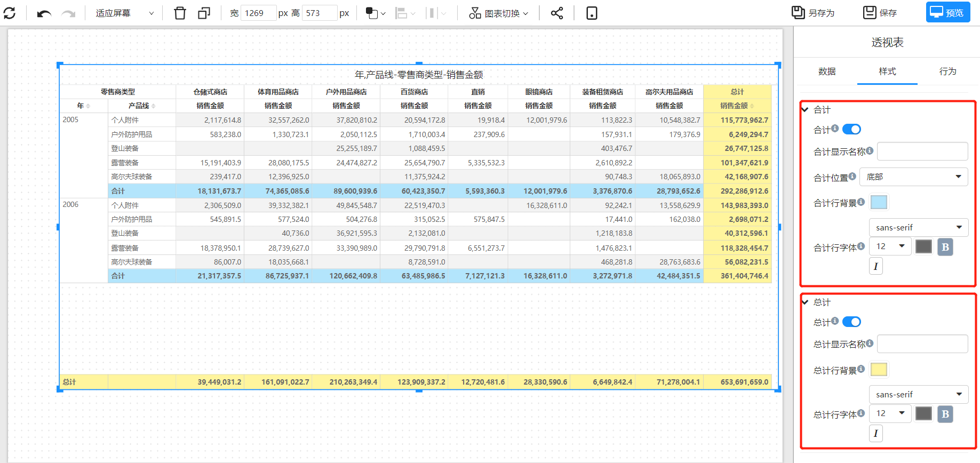Click the refresh icon in the toolbar
The width and height of the screenshot is (980, 463).
point(10,13)
